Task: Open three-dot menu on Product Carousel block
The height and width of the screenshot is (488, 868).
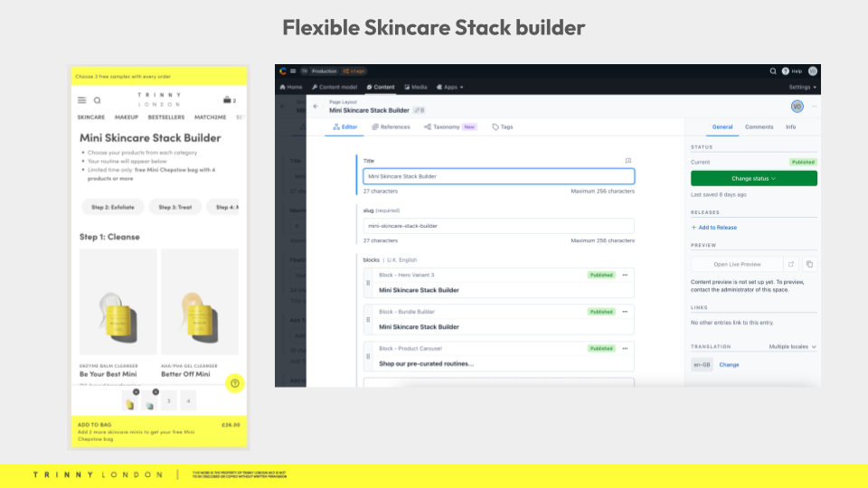Action: click(x=625, y=349)
